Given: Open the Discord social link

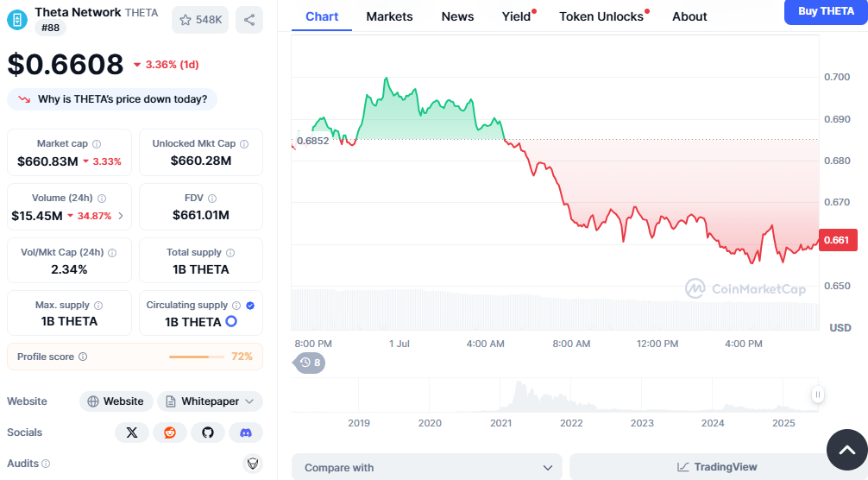Looking at the screenshot, I should coord(246,433).
